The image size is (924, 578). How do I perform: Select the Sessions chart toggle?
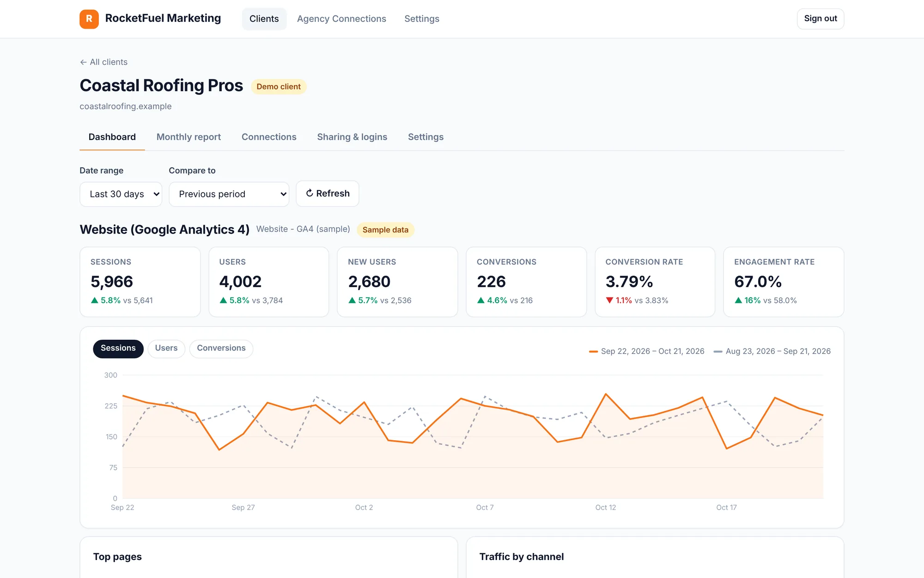click(118, 348)
